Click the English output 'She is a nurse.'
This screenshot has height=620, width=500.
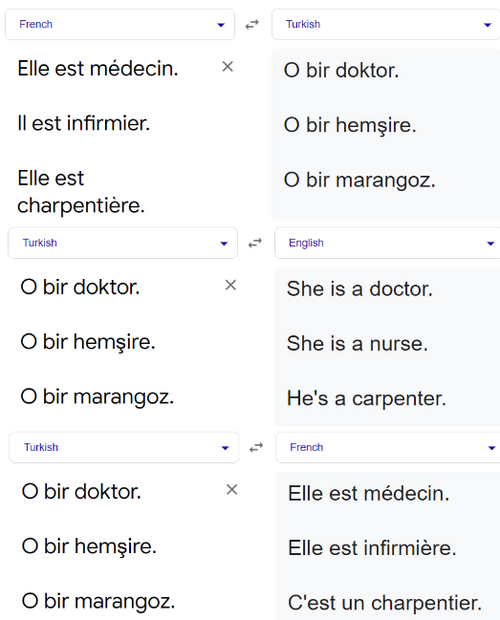(357, 343)
